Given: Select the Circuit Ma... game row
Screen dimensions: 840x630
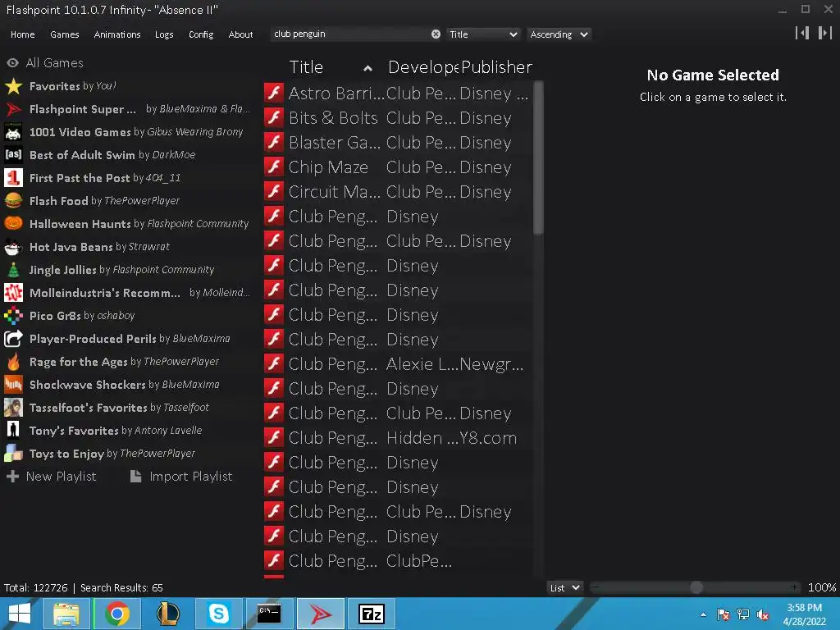Looking at the screenshot, I should point(398,191).
